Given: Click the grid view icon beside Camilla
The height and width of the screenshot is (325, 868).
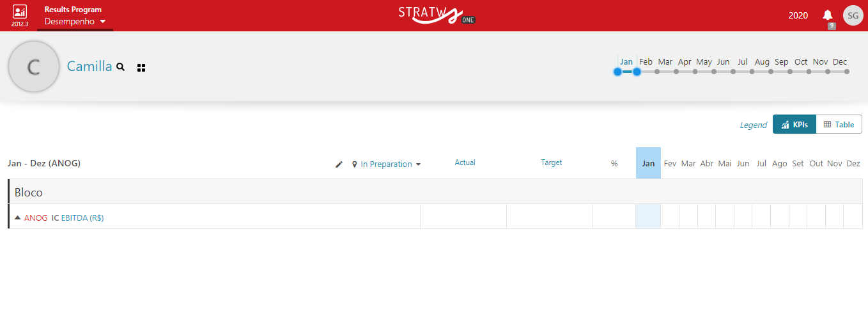Looking at the screenshot, I should [x=141, y=67].
